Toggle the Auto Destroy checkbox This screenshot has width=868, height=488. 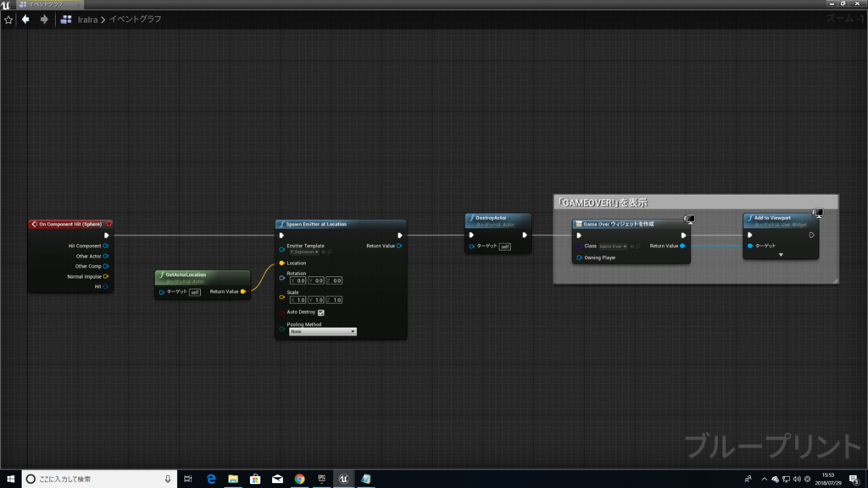point(321,313)
